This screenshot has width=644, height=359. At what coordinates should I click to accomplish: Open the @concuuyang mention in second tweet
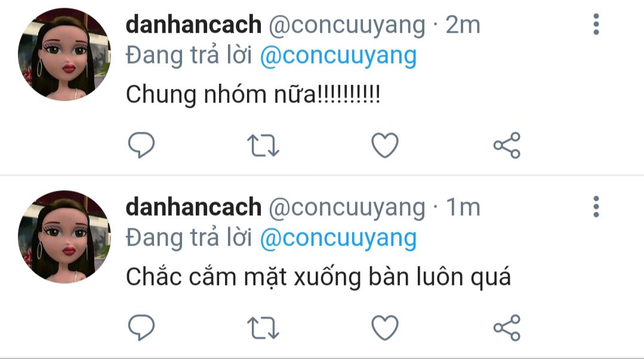tap(338, 239)
